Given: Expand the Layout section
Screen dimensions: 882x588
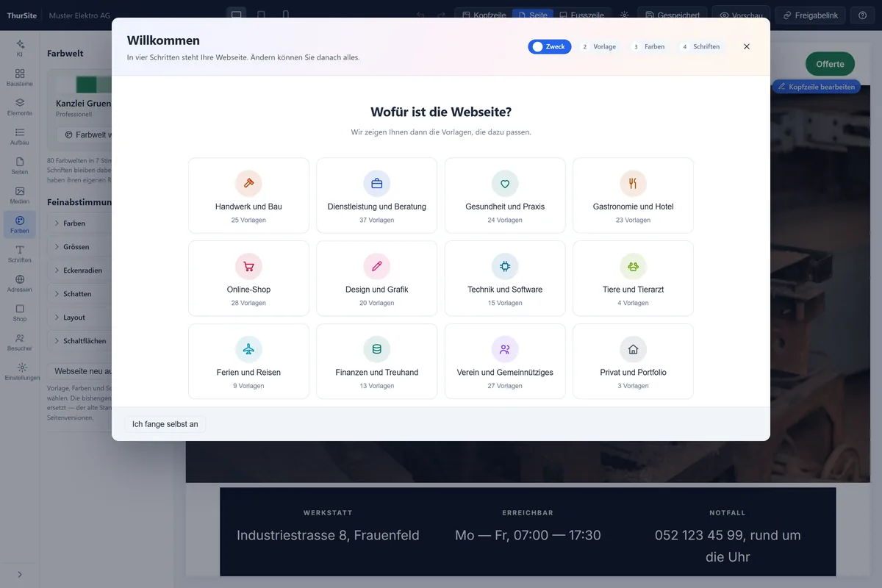Looking at the screenshot, I should point(81,318).
